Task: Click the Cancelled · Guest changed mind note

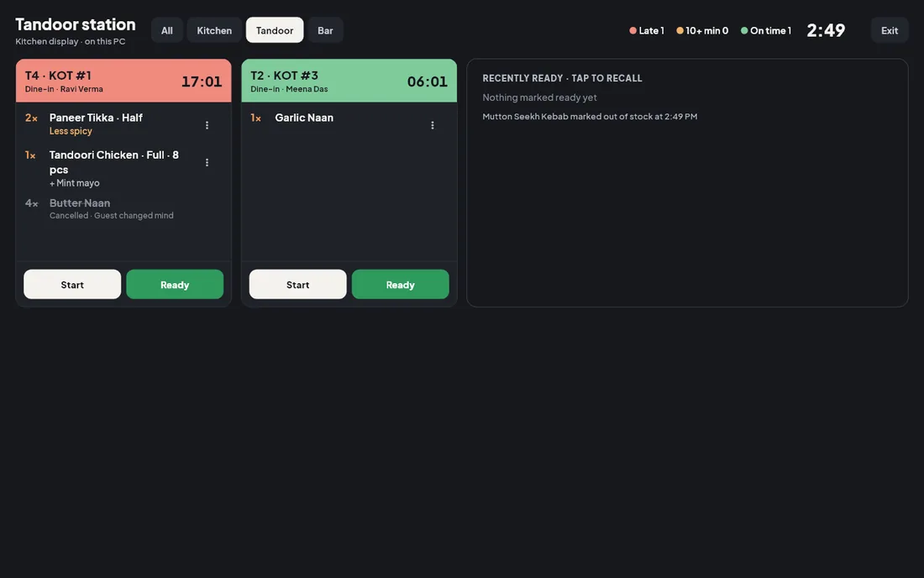Action: tap(112, 216)
